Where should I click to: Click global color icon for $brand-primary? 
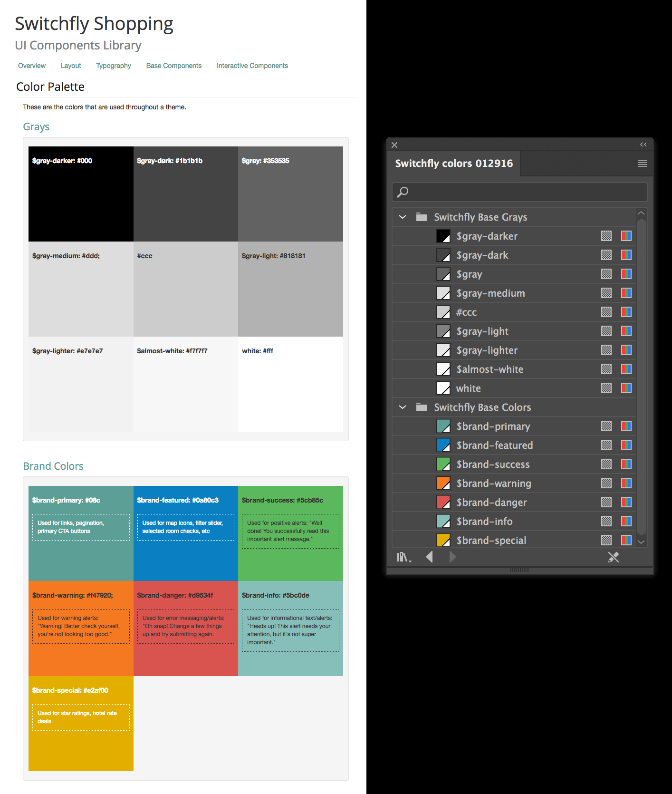click(606, 426)
